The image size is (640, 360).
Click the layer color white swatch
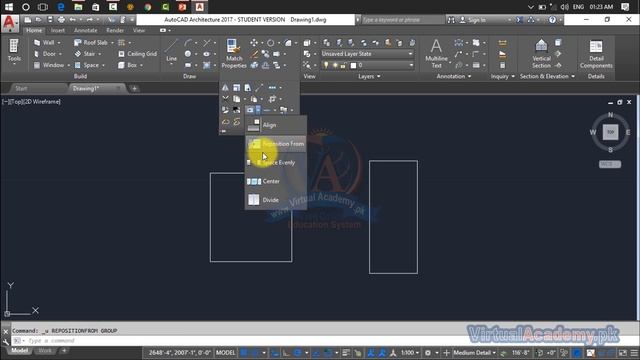tap(353, 65)
